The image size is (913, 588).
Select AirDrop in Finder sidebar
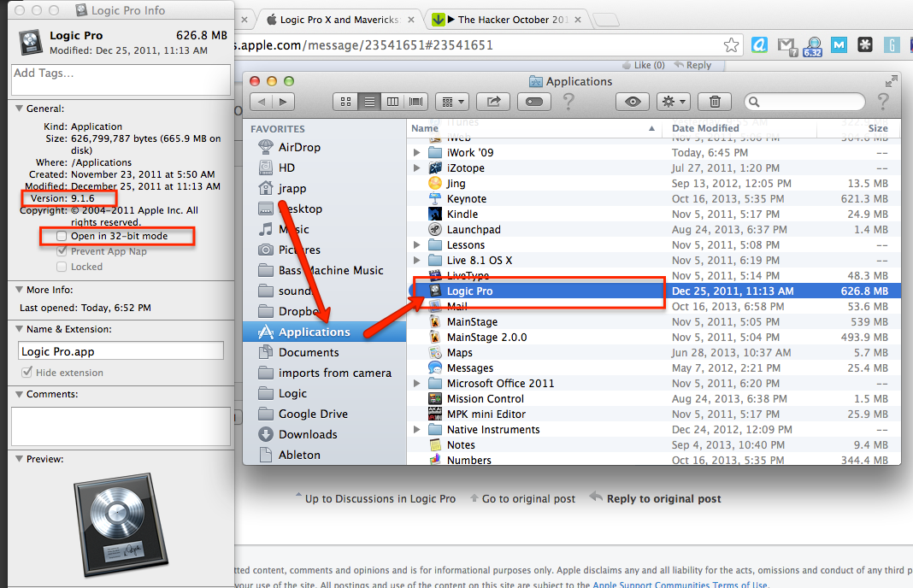tap(324, 147)
